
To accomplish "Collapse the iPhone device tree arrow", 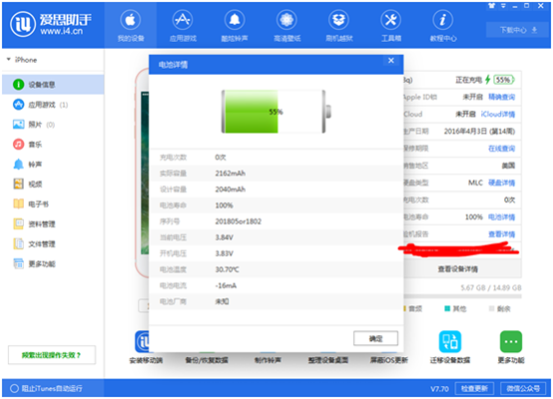I will (8, 59).
